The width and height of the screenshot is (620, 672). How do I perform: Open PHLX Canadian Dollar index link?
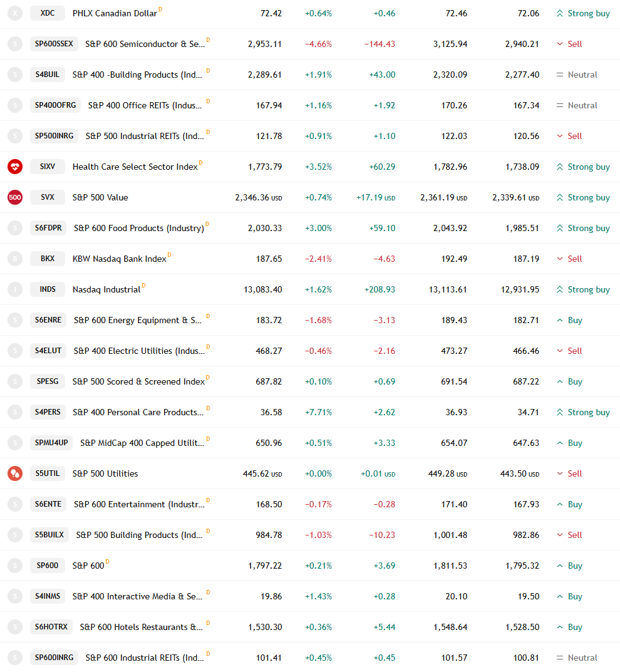115,14
